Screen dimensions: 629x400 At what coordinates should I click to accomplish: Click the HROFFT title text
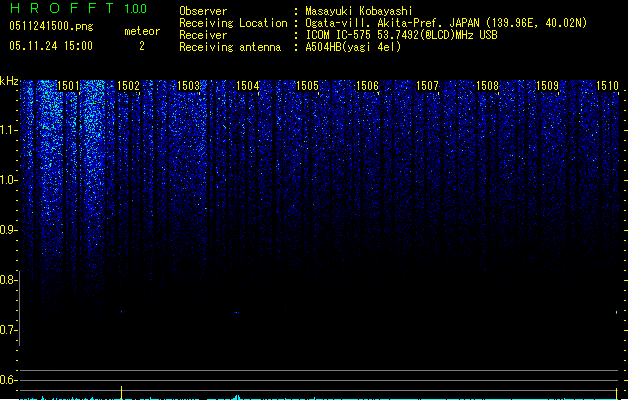point(62,8)
